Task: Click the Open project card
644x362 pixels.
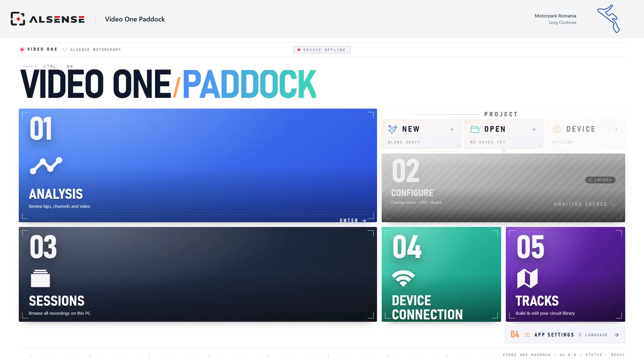Action: pos(503,134)
